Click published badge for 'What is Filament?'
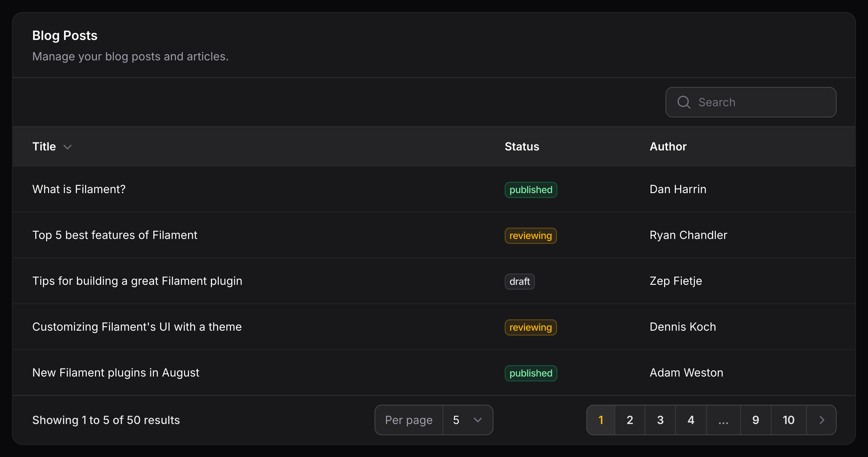 click(531, 190)
